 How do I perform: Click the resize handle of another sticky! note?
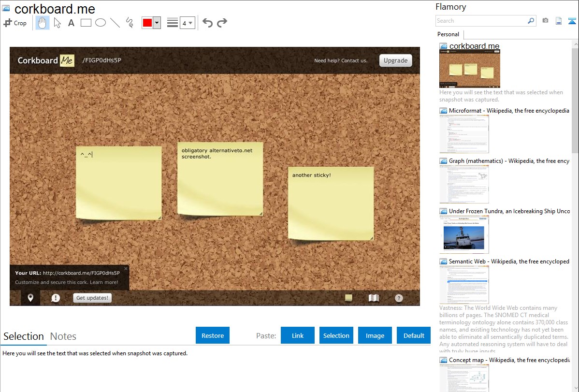coord(371,238)
